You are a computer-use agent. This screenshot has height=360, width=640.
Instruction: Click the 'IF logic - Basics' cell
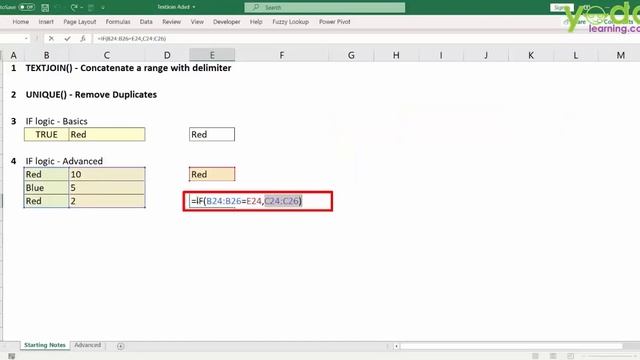tap(56, 121)
